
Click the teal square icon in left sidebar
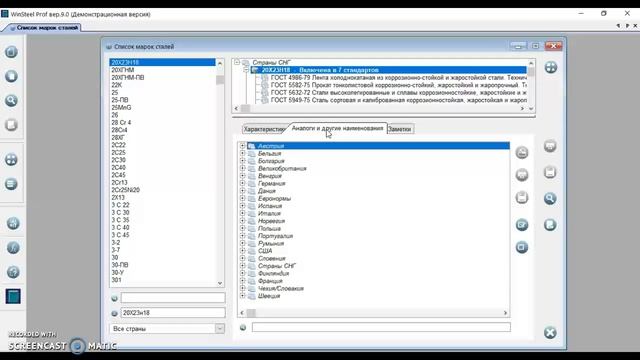[x=13, y=296]
